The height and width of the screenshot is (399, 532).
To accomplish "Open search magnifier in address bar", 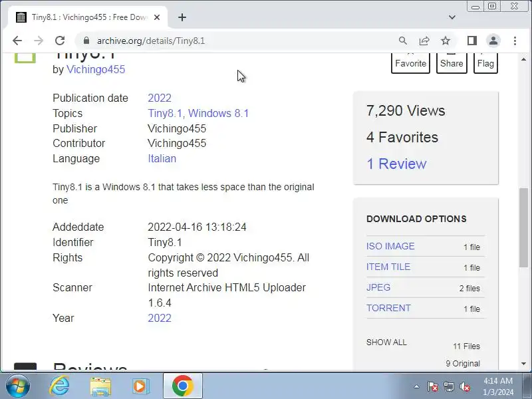I will [x=403, y=41].
